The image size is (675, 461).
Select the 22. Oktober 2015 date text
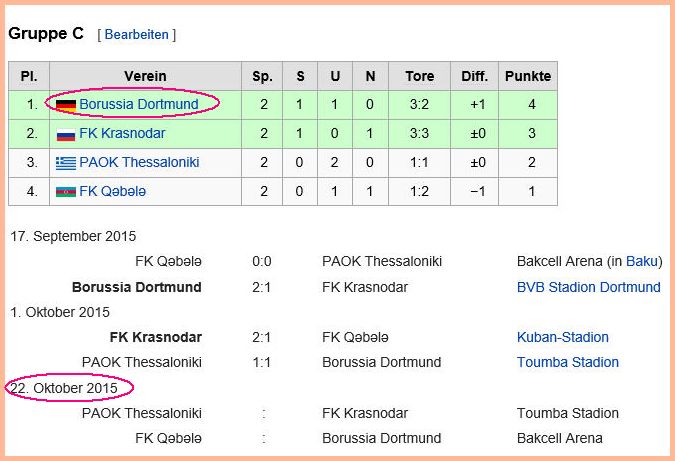64,388
